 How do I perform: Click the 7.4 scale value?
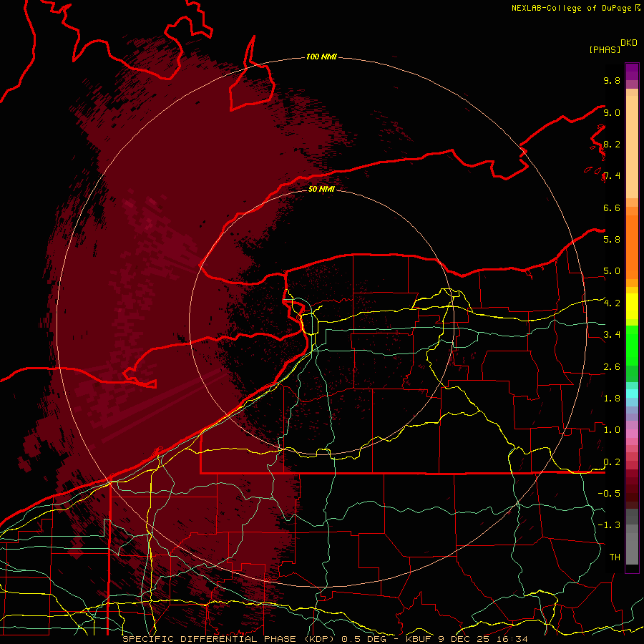612,176
